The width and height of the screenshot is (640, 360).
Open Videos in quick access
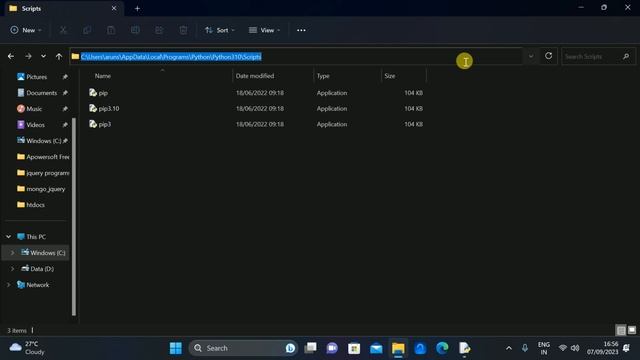pos(36,124)
